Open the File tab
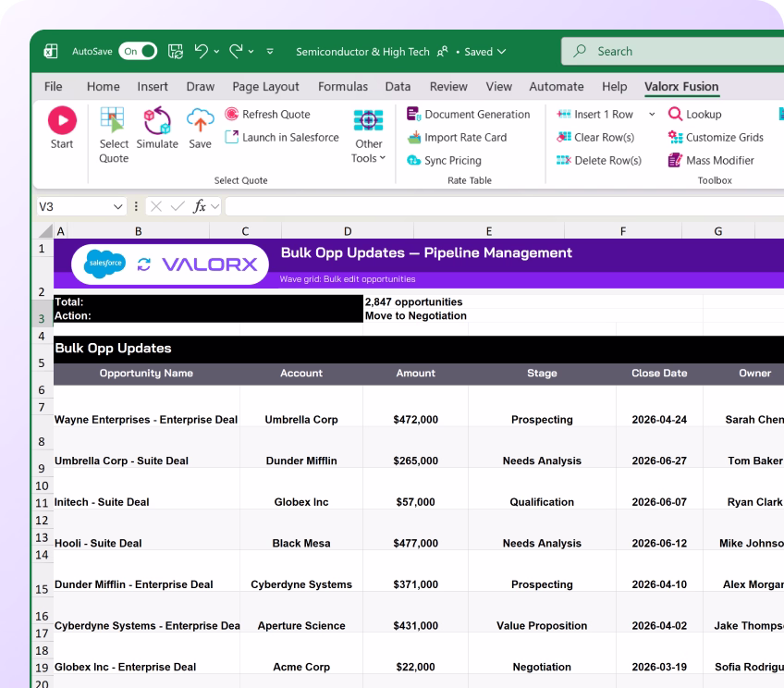784x688 pixels. pyautogui.click(x=54, y=87)
